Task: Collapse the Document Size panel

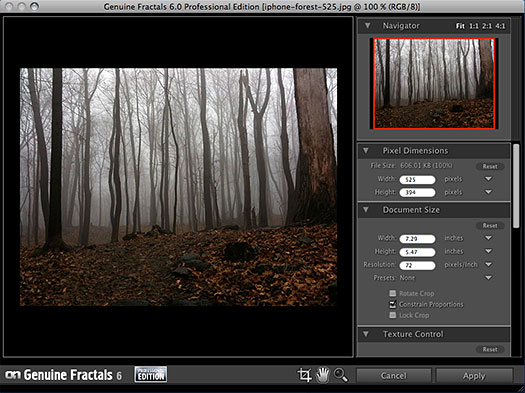Action: (366, 210)
